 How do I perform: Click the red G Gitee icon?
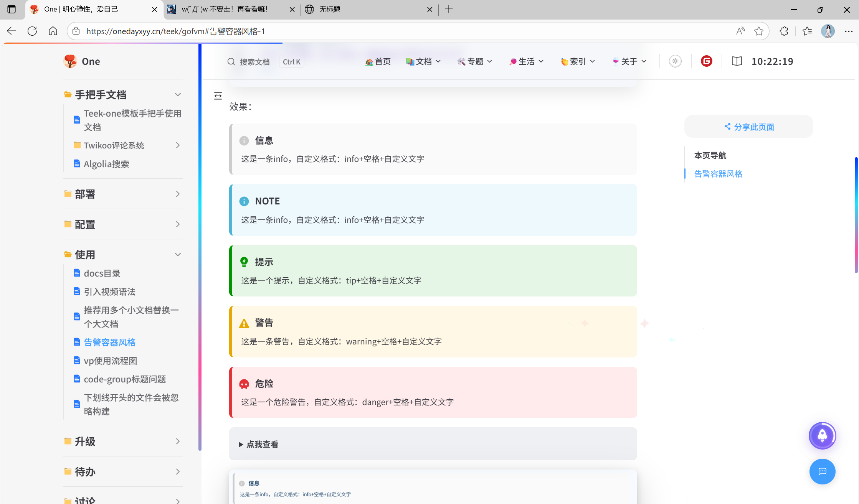706,61
